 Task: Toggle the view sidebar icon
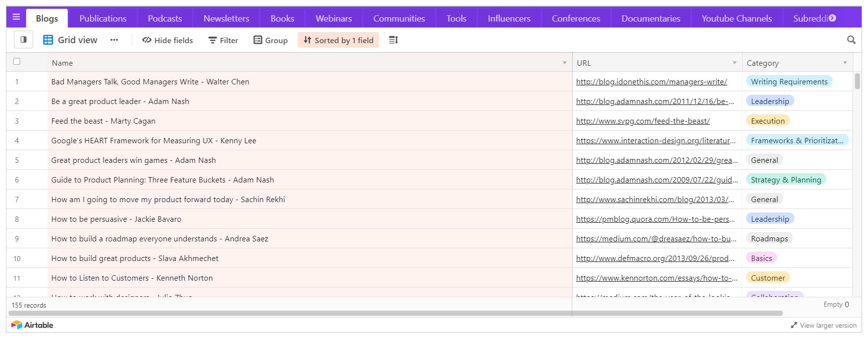tap(24, 40)
